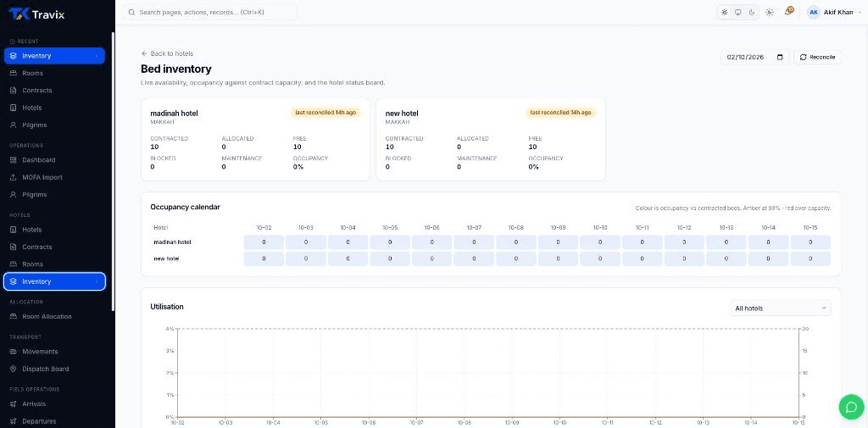868x428 pixels.
Task: Open the All hotels utilisation dropdown
Action: click(x=780, y=308)
